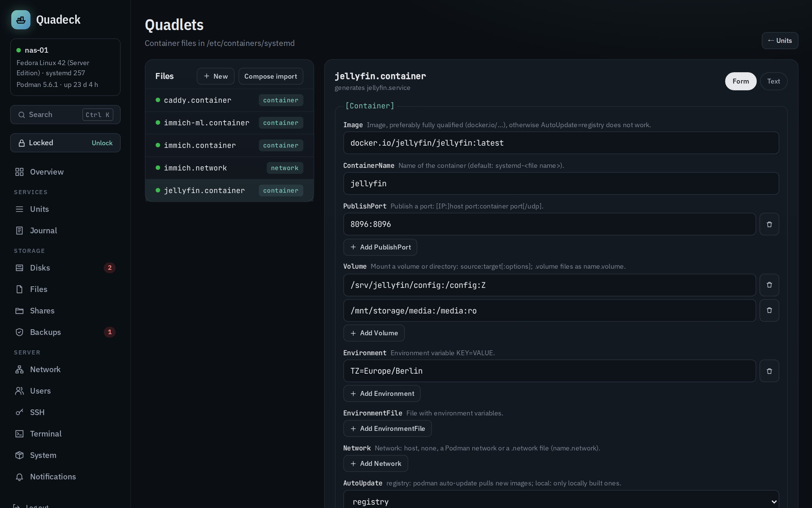Add a PublishPort entry
Screen dimensions: 812x508
[380, 247]
